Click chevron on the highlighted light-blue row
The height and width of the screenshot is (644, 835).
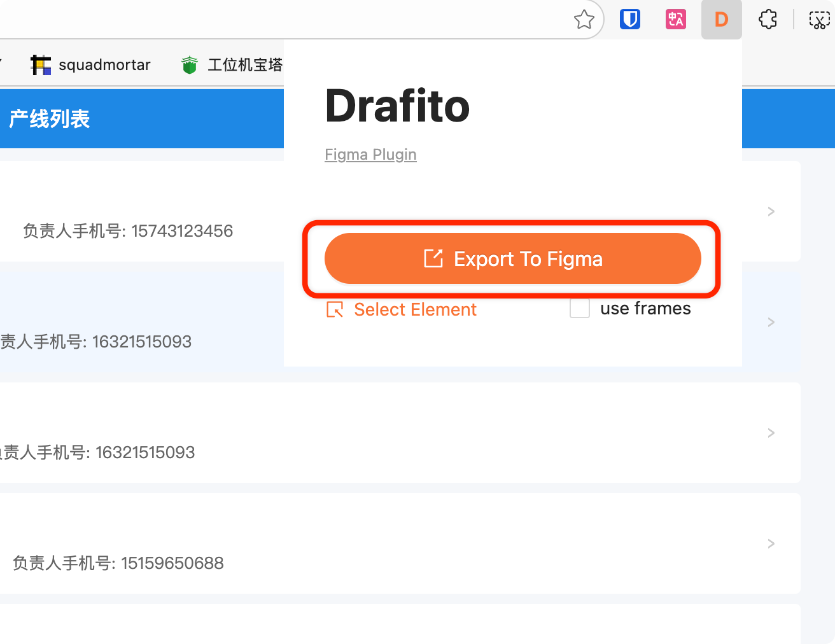771,322
